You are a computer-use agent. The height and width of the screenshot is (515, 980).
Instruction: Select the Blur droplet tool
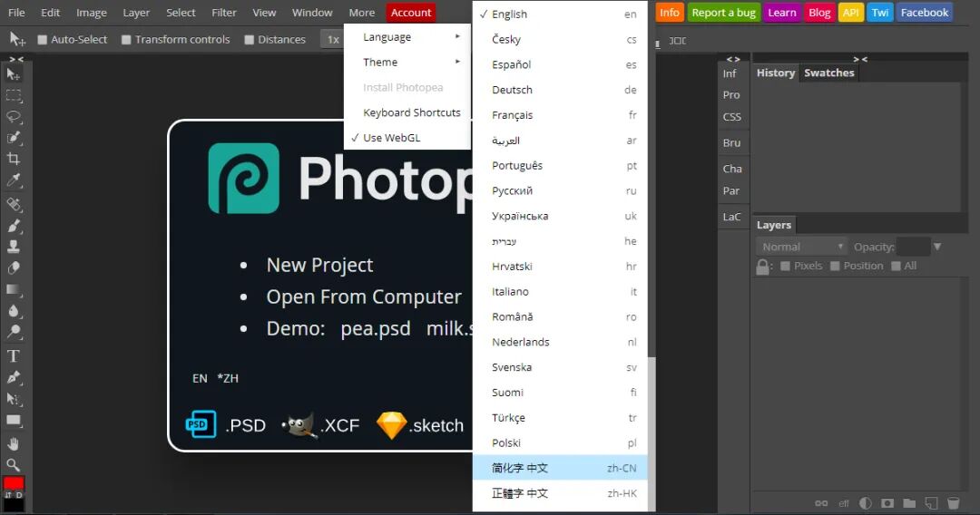point(13,311)
